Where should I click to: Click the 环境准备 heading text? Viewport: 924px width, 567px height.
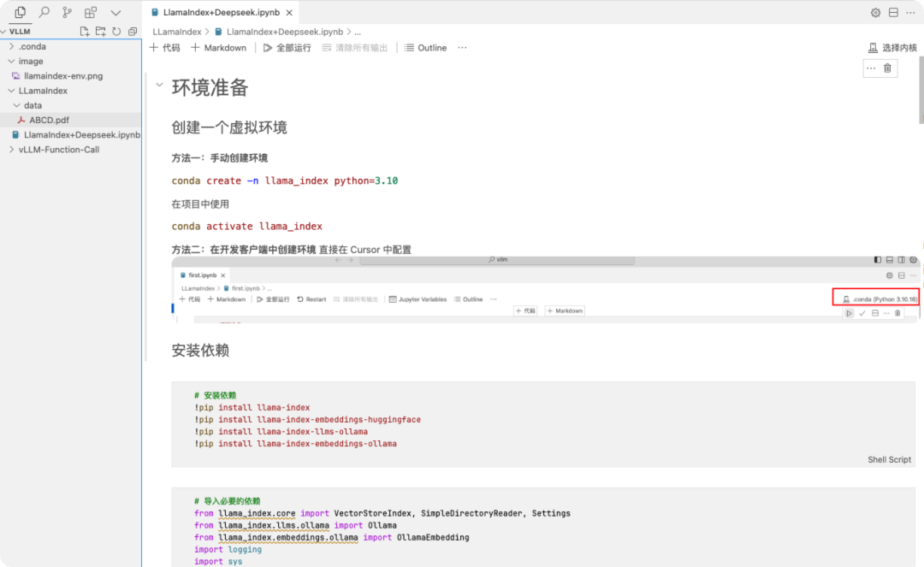(210, 88)
